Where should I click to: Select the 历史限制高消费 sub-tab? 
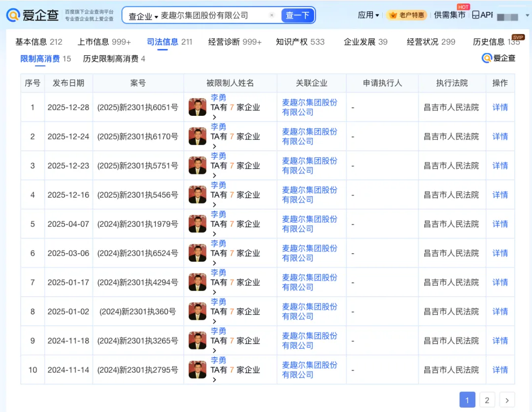click(x=114, y=59)
